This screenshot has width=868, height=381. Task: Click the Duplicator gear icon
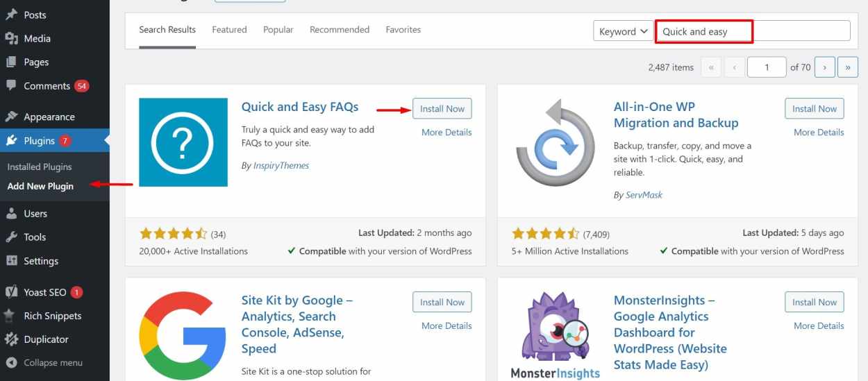point(11,339)
